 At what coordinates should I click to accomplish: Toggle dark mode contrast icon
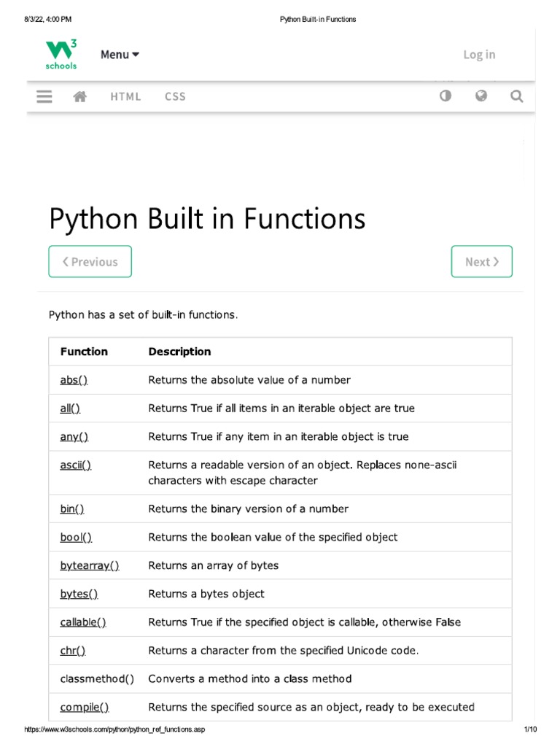pos(446,96)
